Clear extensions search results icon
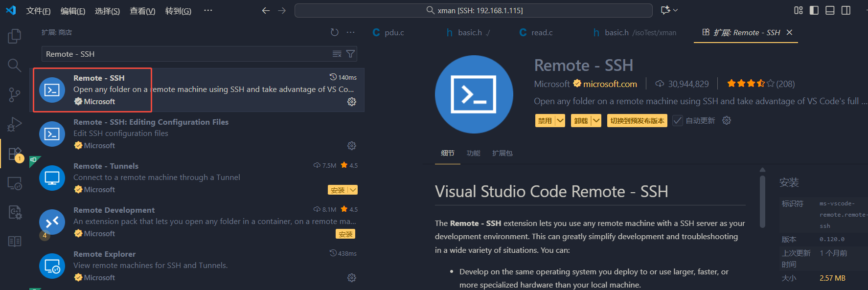 coord(337,54)
